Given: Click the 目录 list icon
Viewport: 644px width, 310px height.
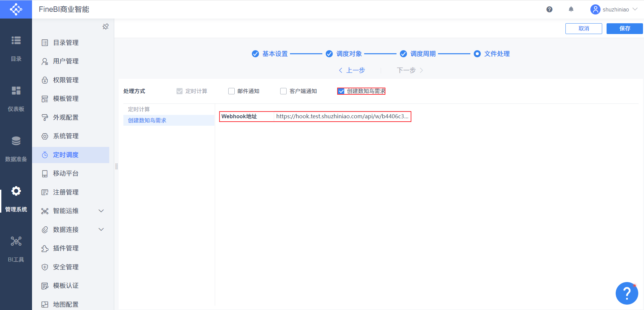Looking at the screenshot, I should pyautogui.click(x=16, y=40).
